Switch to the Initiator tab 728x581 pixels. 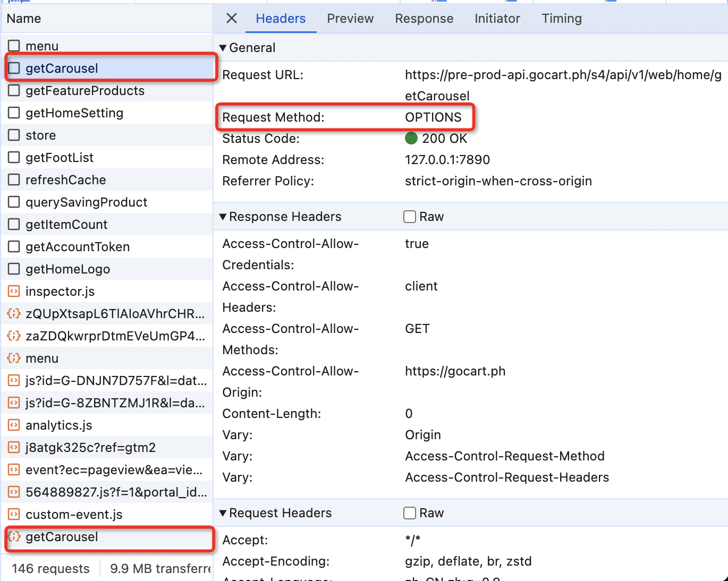[497, 19]
